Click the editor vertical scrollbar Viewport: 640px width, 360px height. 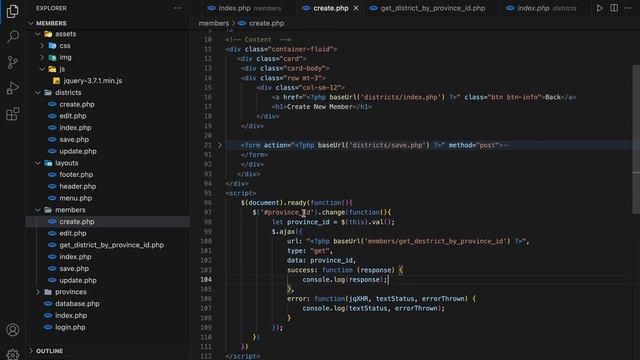tap(636, 139)
